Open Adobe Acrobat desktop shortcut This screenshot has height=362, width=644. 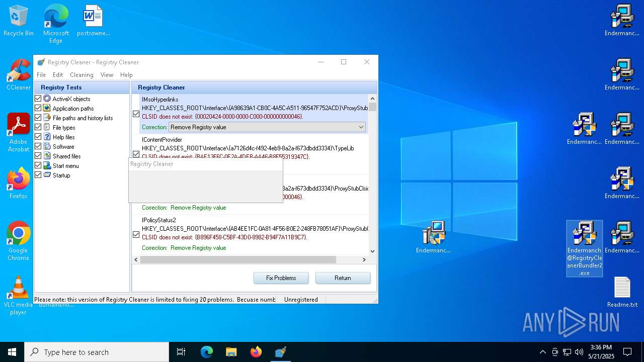19,133
